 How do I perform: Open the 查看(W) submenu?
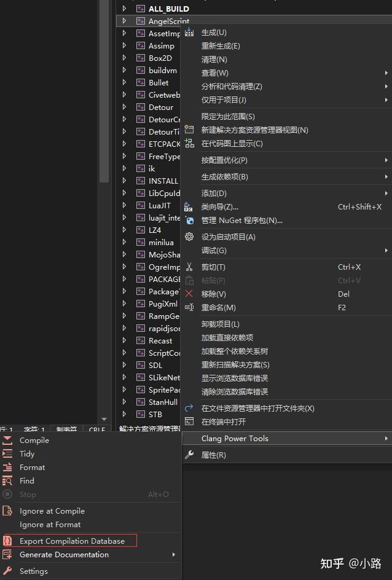[286, 73]
